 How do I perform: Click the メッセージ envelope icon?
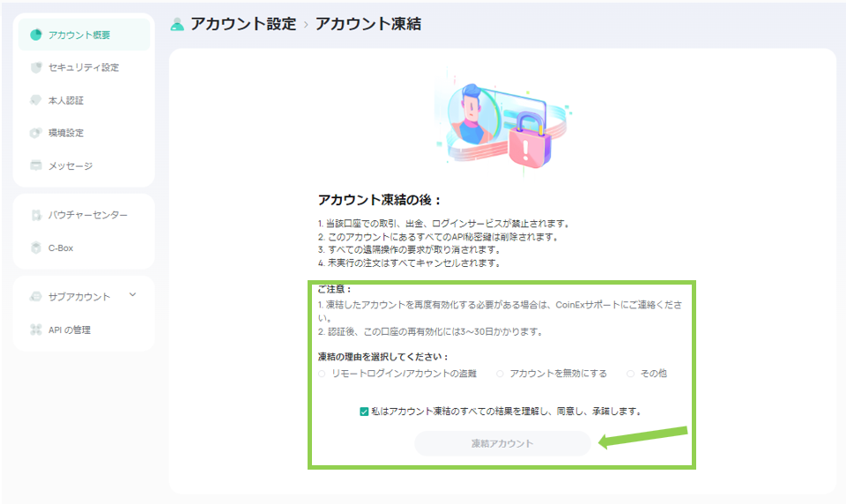coord(36,166)
